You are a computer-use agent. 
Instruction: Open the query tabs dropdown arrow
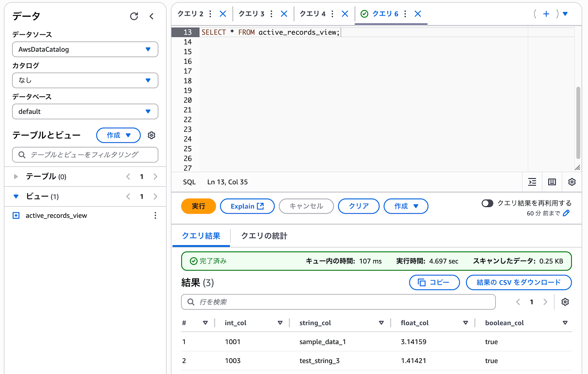565,14
